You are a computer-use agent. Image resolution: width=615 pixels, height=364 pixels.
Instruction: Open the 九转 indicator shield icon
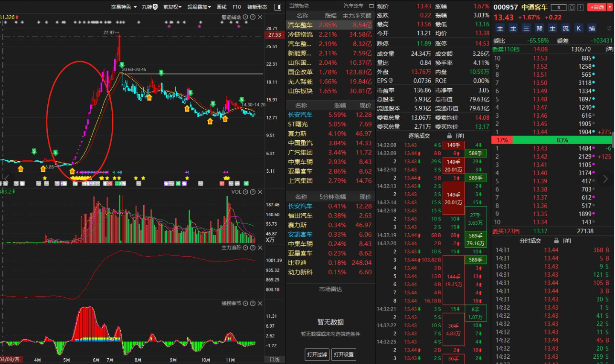(x=155, y=7)
